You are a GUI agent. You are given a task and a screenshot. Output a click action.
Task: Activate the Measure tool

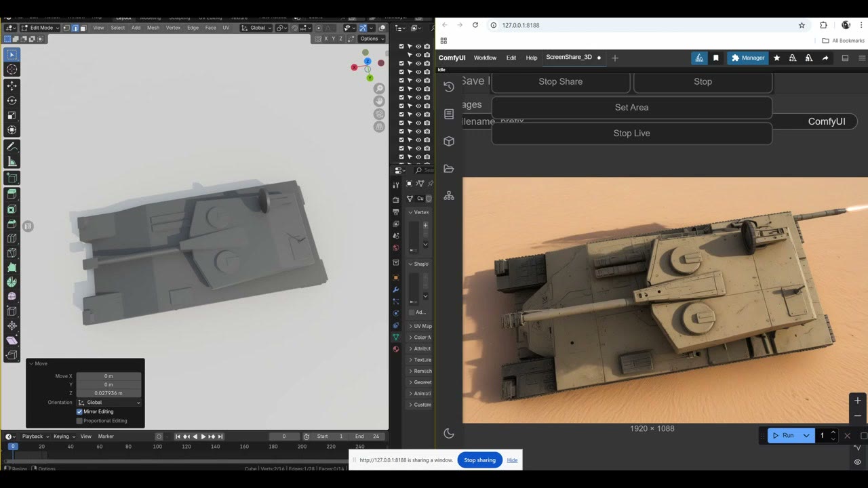pos(12,161)
